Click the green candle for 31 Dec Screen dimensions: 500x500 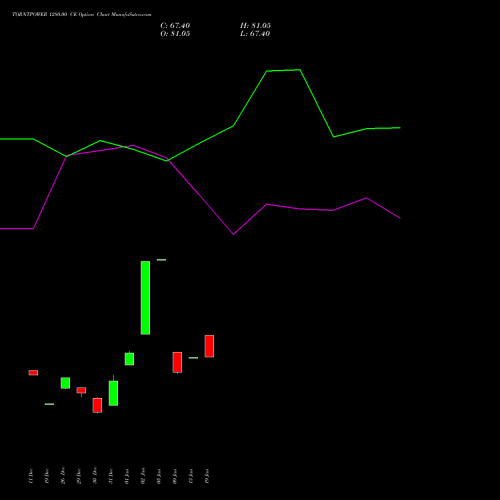pyautogui.click(x=113, y=393)
